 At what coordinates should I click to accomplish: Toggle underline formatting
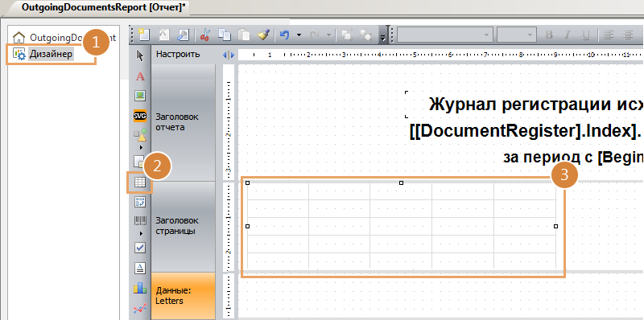point(586,35)
